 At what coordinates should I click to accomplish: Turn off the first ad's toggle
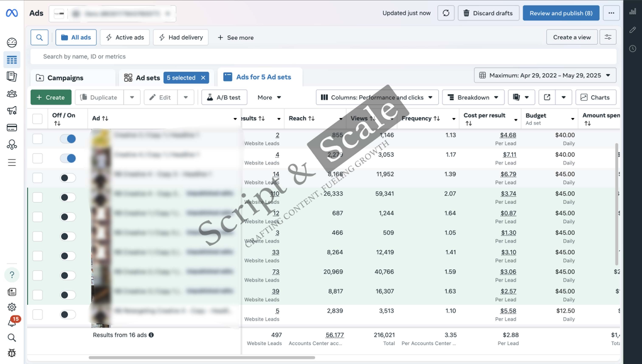(x=68, y=139)
